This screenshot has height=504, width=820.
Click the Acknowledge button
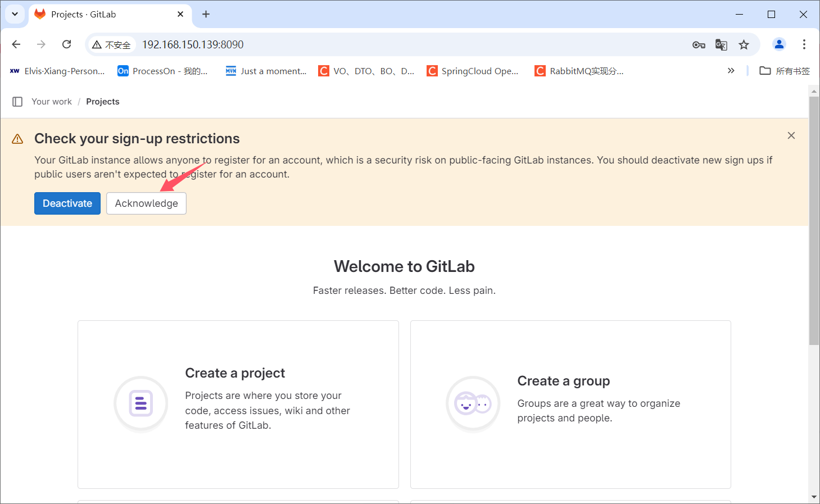(147, 203)
